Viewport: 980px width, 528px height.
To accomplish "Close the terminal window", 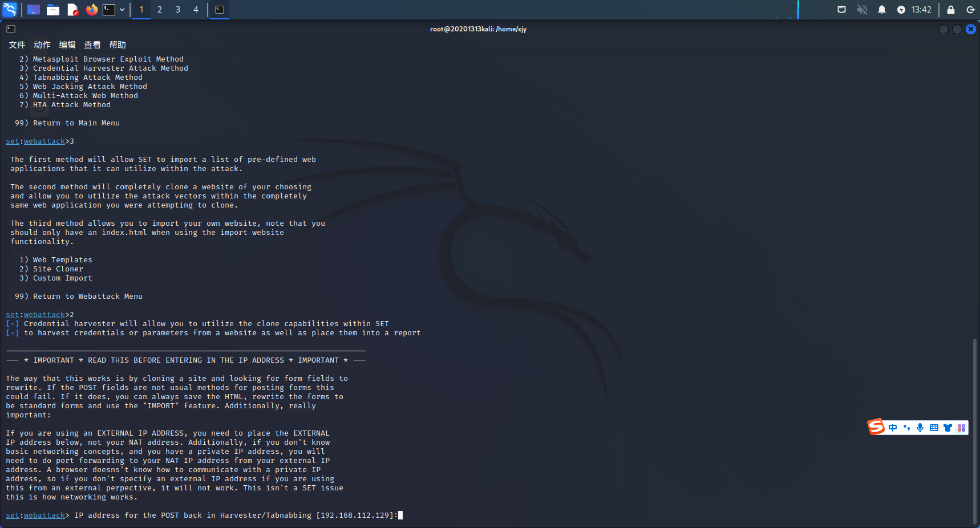I will (971, 29).
